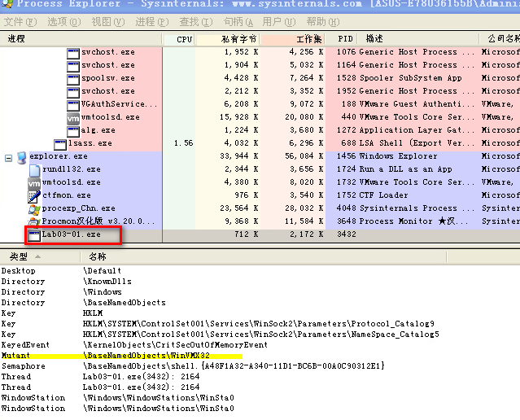This screenshot has height=420, width=520.
Task: Sort by the CPU column header
Action: 179,39
